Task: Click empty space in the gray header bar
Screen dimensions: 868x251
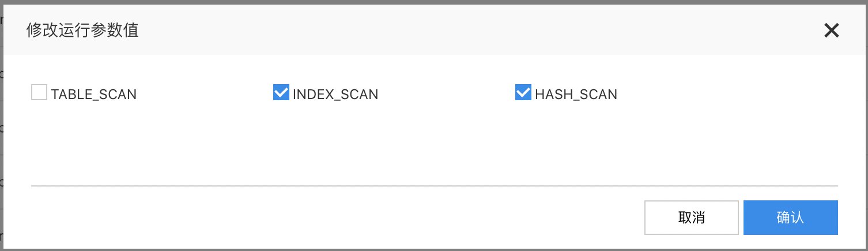Action: tap(461, 30)
